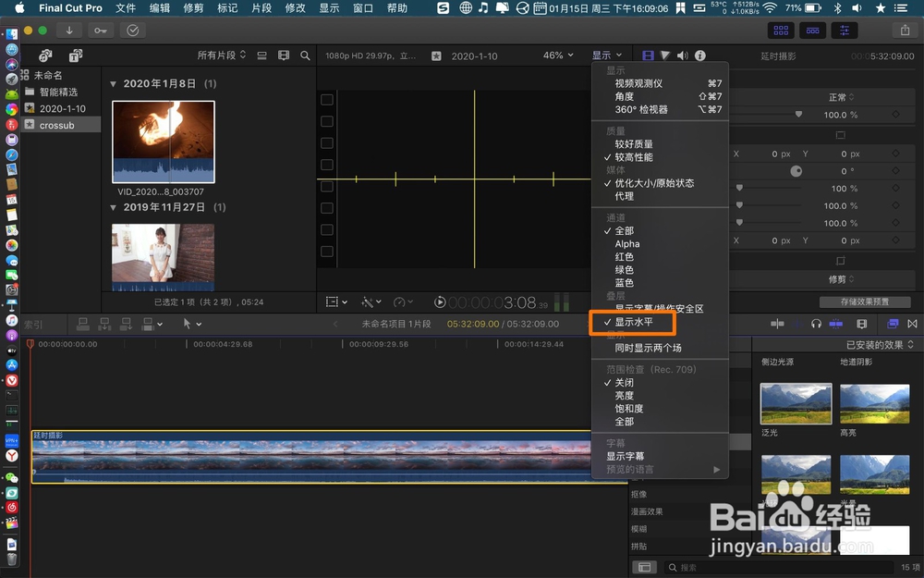Open the Transitions browser bowtie icon

point(913,324)
